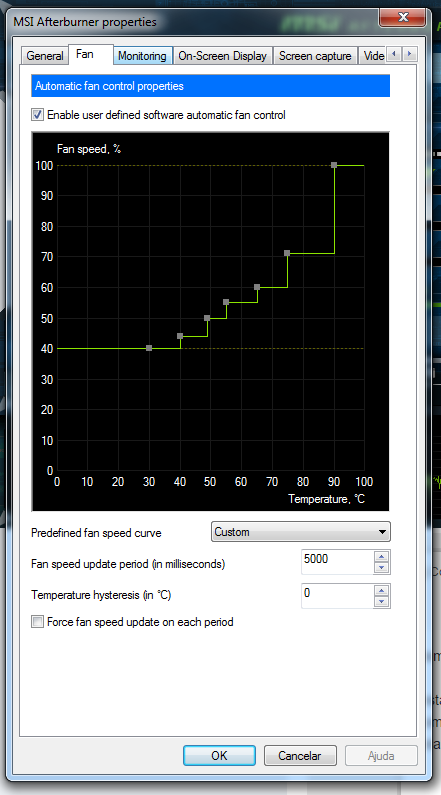Viewport: 441px width, 795px height.
Task: Open the Screen capture tab
Action: (x=315, y=56)
